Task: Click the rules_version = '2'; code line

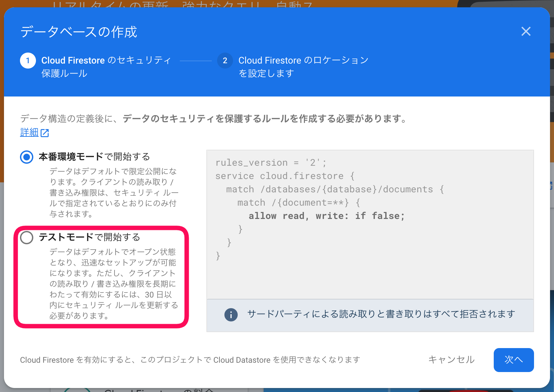Action: [271, 163]
